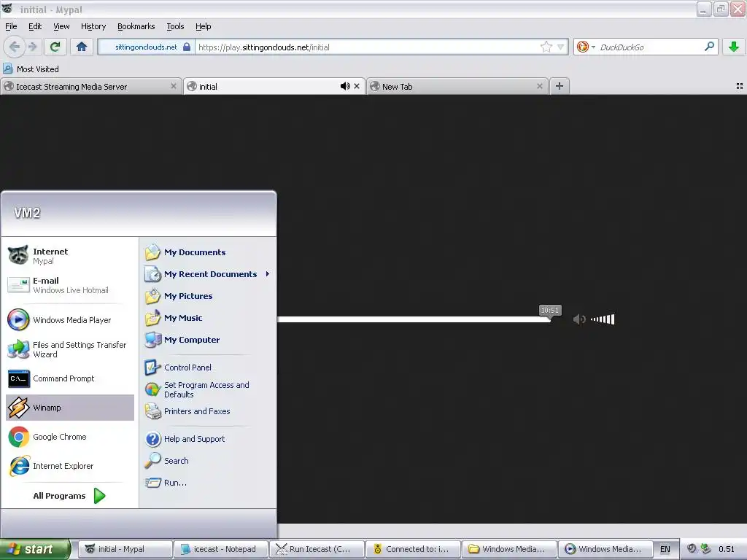Click the EN language indicator
The image size is (747, 560).
coord(665,549)
